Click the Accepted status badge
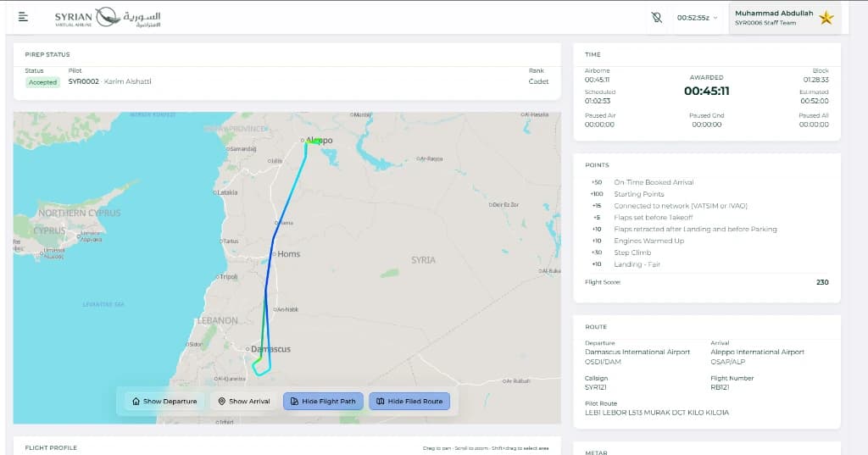The image size is (868, 455). tap(42, 82)
